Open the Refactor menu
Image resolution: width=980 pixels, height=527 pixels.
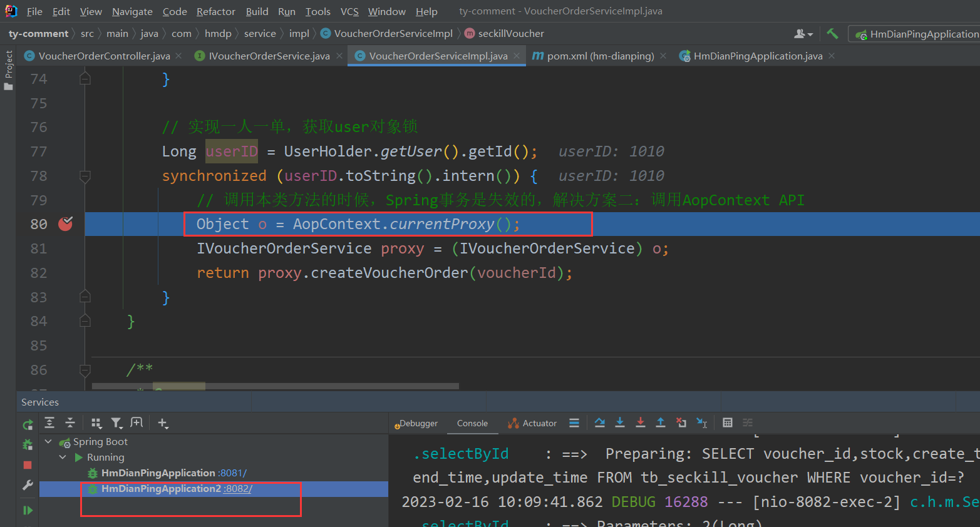[x=215, y=11]
